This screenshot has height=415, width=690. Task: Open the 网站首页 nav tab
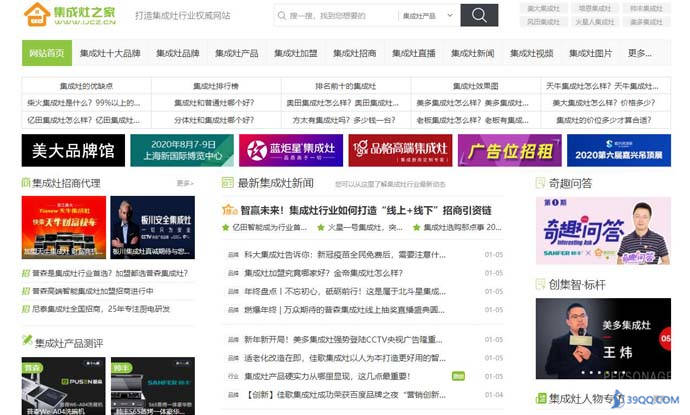pos(47,53)
